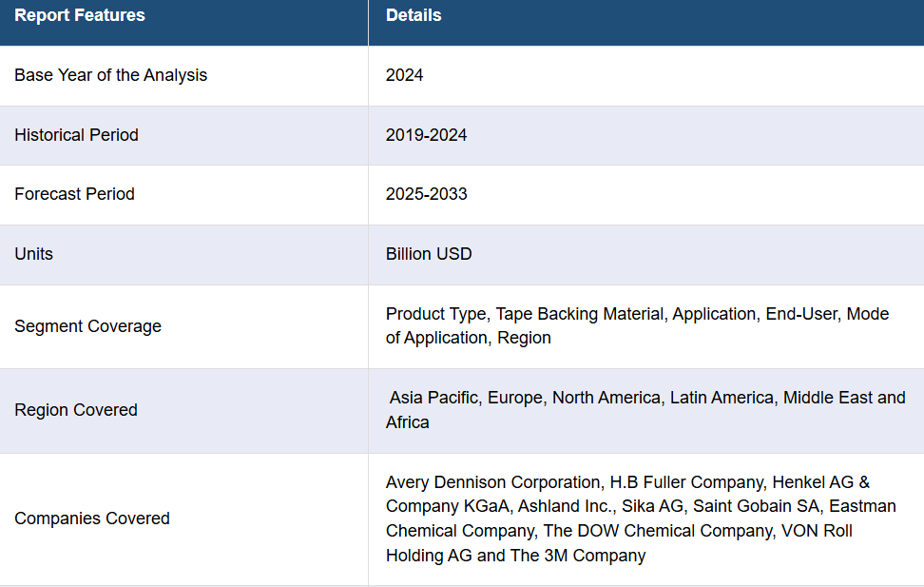The width and height of the screenshot is (924, 587).
Task: Click the Billion USD units value
Action: pyautogui.click(x=429, y=254)
